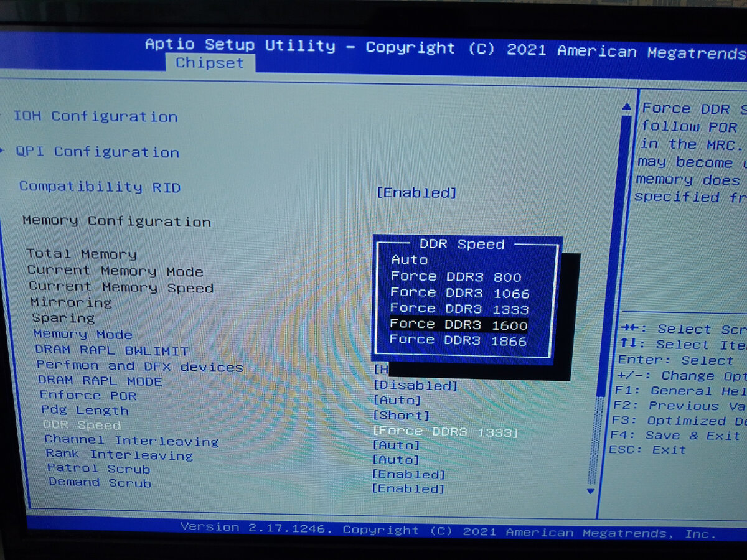Click Enter: Select hint

[675, 360]
